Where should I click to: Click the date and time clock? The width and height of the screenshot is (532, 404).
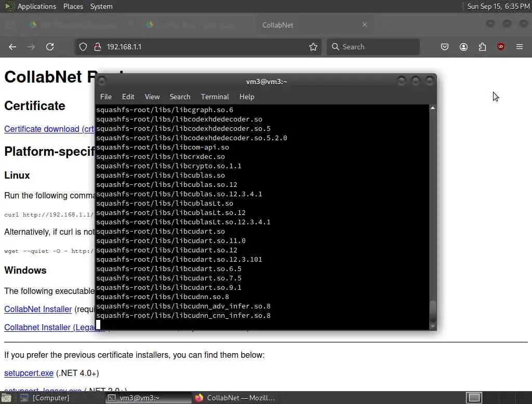(498, 6)
